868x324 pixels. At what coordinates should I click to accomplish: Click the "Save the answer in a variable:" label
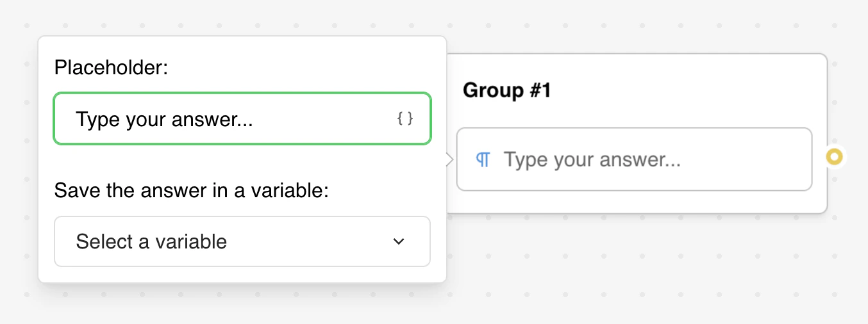click(191, 190)
